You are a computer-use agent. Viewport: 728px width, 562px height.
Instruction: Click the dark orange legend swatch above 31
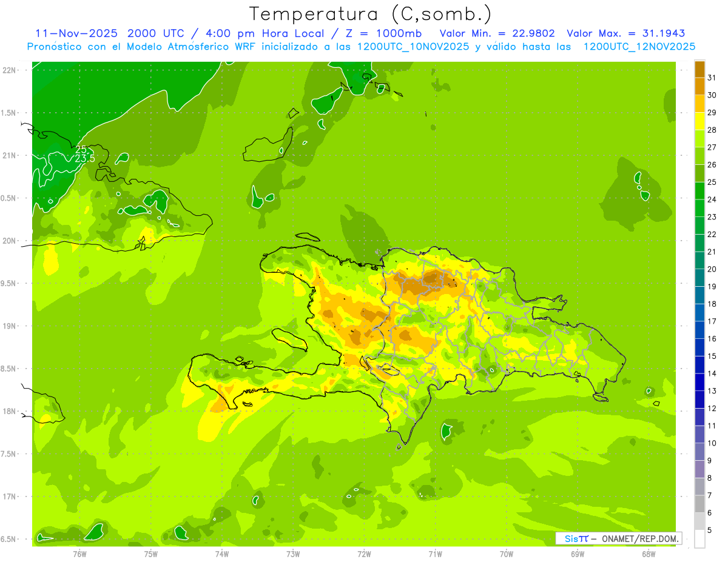pyautogui.click(x=699, y=69)
